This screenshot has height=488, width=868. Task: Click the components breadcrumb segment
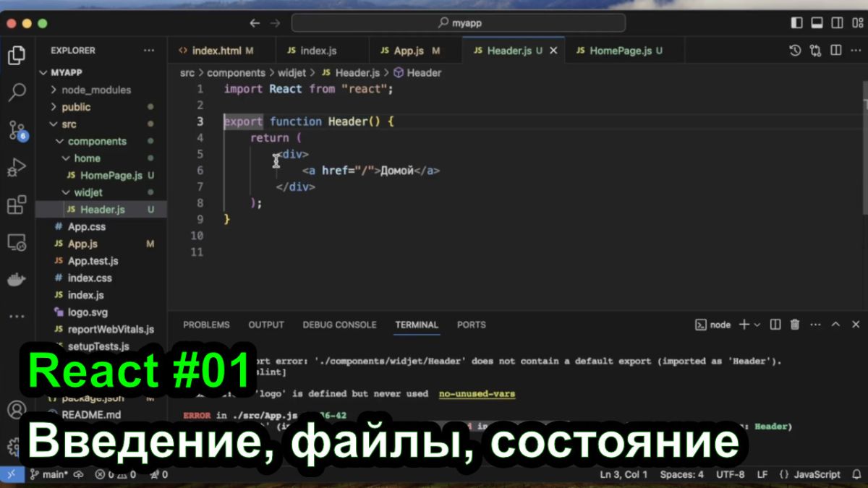pos(236,73)
